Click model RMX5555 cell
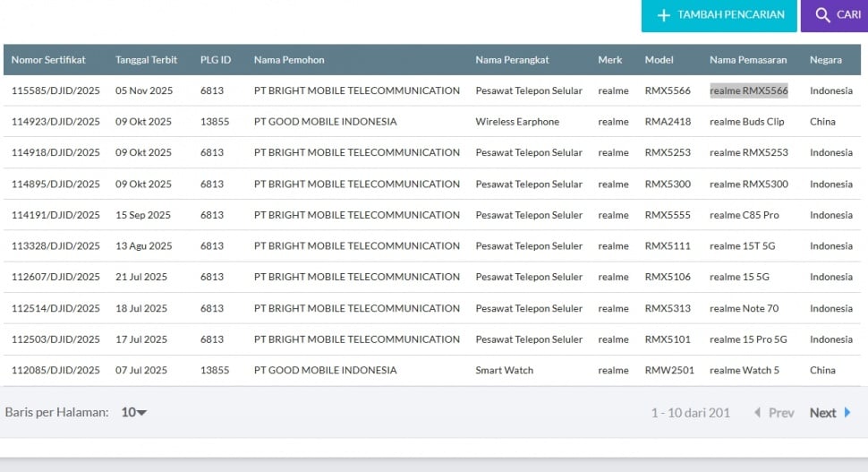The width and height of the screenshot is (868, 472). (668, 215)
